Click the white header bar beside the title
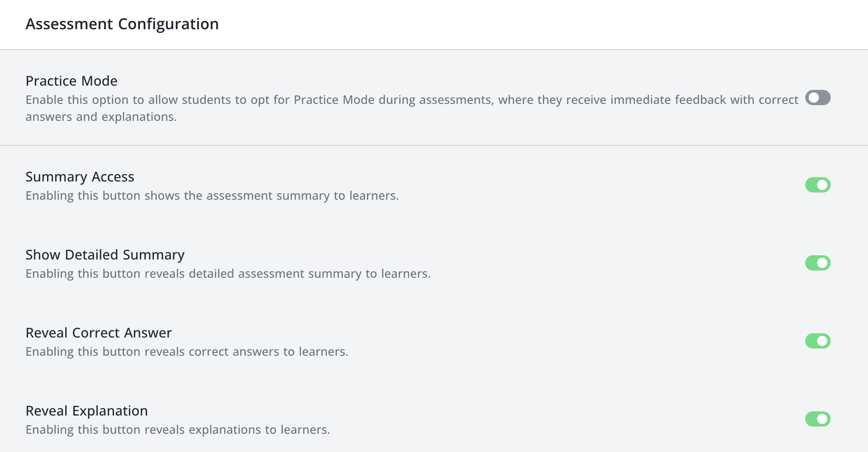868x452 pixels. tap(509, 24)
